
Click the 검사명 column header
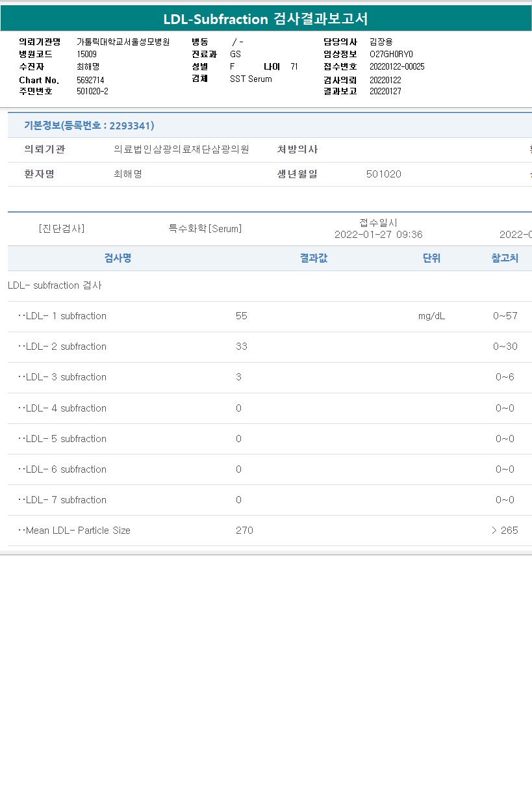pos(118,258)
